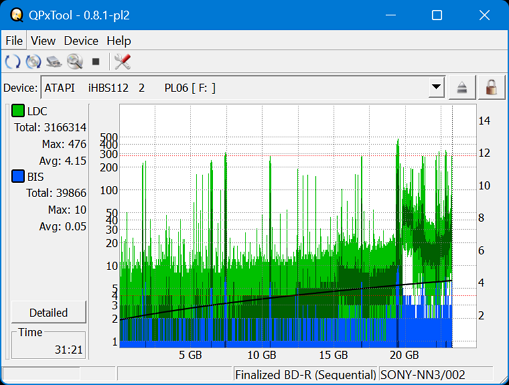Expand the Device selection dropdown arrow
Viewport: 509px width, 385px height.
pos(436,87)
